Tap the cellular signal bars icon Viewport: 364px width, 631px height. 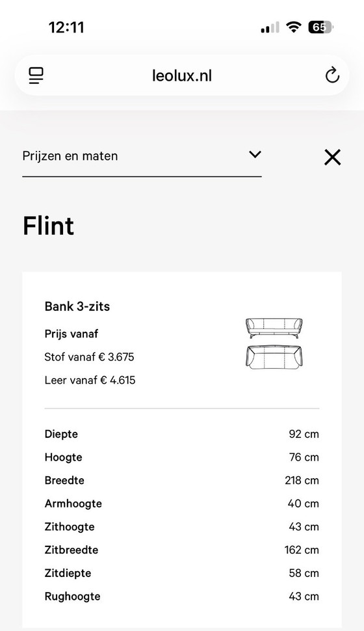tap(270, 28)
